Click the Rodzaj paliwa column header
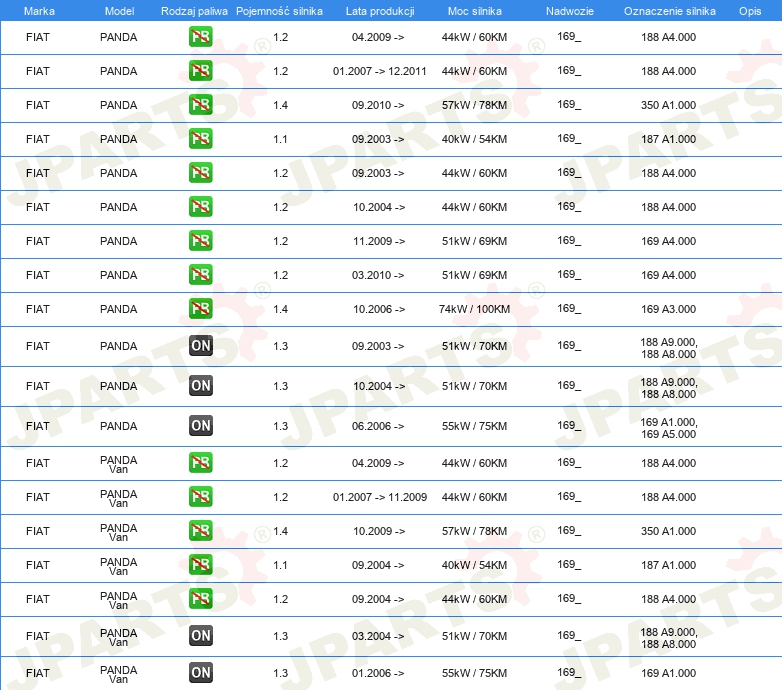The width and height of the screenshot is (782, 690). point(194,11)
